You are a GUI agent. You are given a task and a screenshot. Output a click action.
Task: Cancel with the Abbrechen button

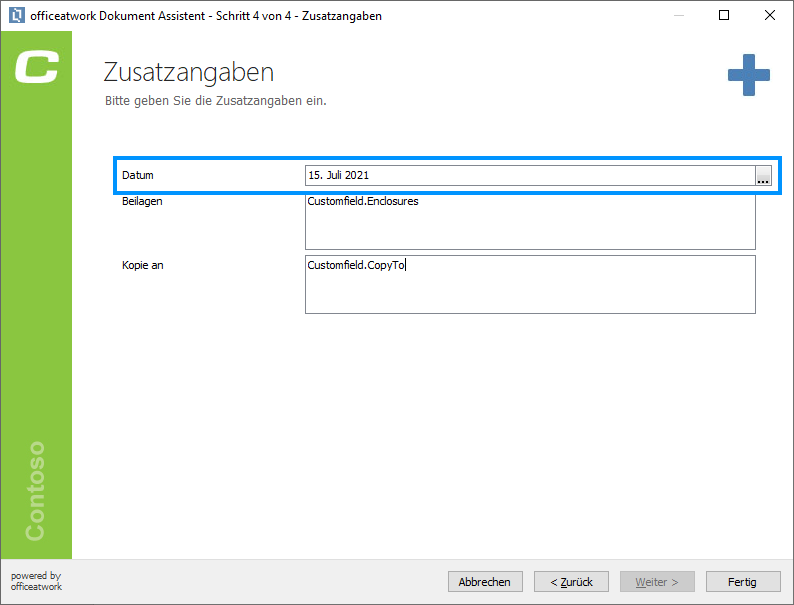[x=485, y=582]
